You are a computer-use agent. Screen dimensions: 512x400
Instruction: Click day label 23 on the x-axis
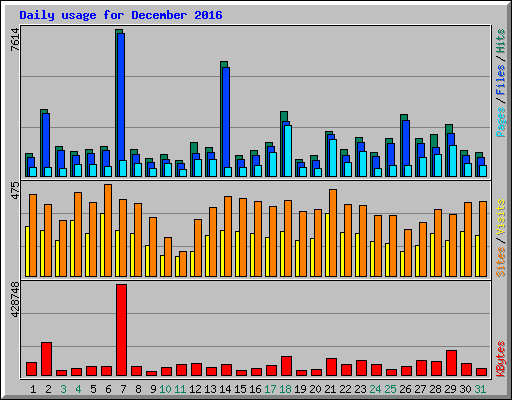360,389
